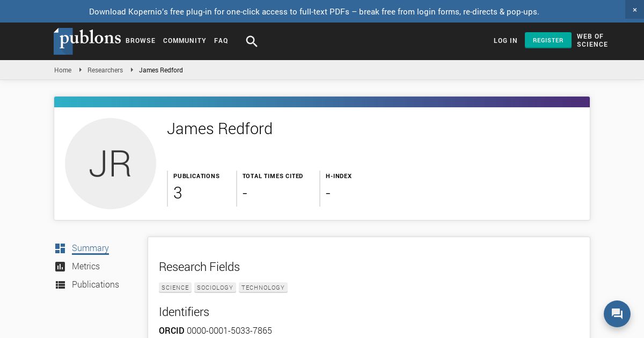
Task: Switch to the Publications tab
Action: (x=96, y=285)
